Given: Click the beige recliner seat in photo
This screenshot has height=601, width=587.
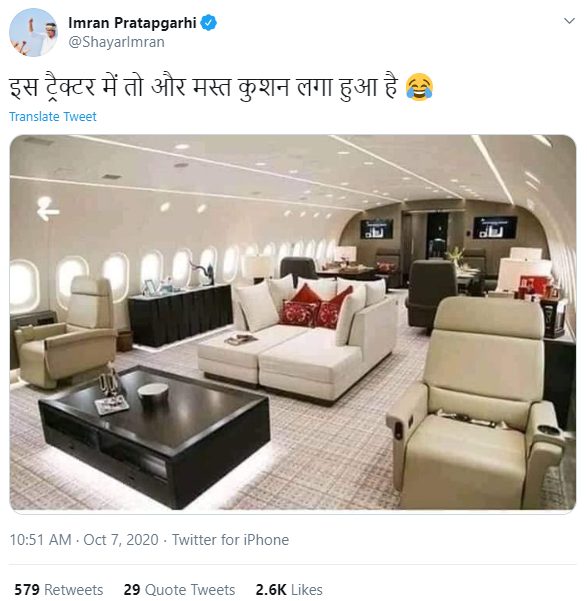Looking at the screenshot, I should (475, 404).
